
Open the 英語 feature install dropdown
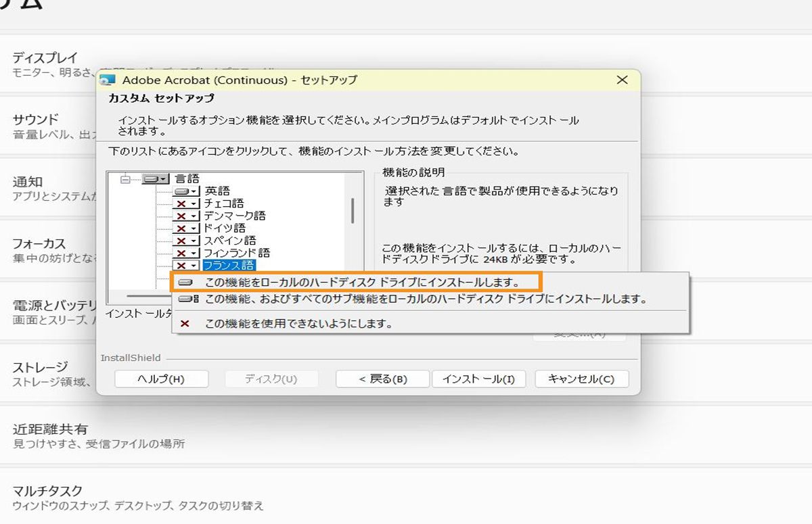(186, 191)
